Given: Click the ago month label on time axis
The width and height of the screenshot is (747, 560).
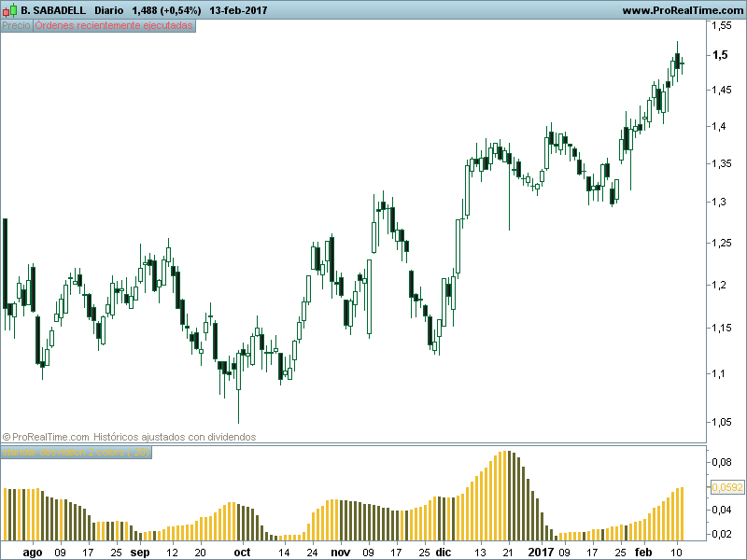Looking at the screenshot, I should click(33, 553).
